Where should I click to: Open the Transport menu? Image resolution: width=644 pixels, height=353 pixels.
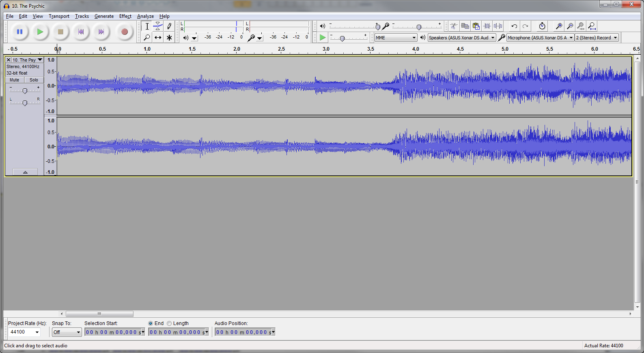click(59, 16)
